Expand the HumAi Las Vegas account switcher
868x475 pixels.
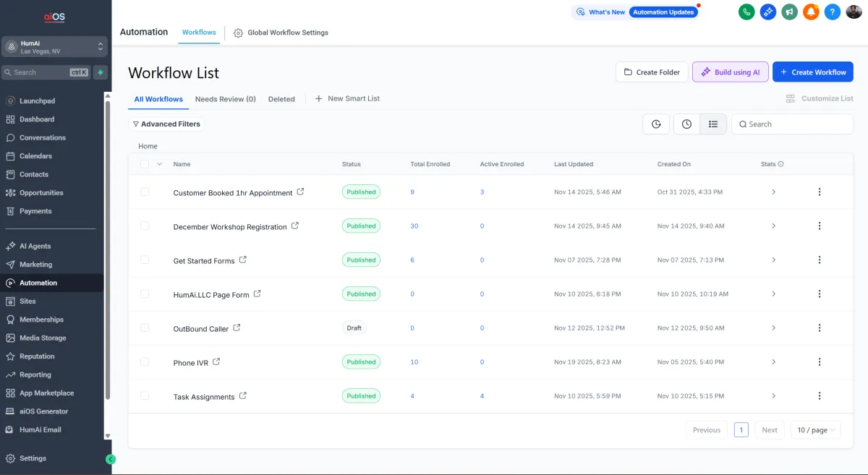pos(54,47)
